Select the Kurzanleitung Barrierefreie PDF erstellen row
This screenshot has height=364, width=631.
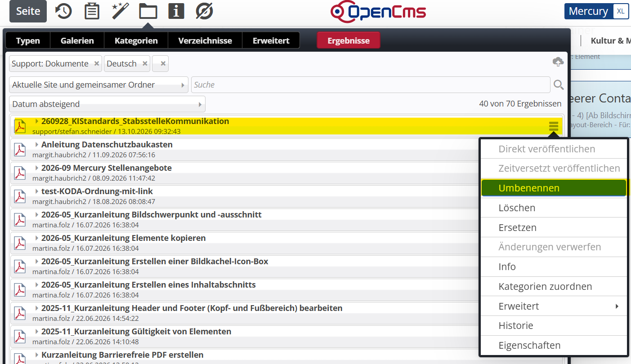coord(286,357)
